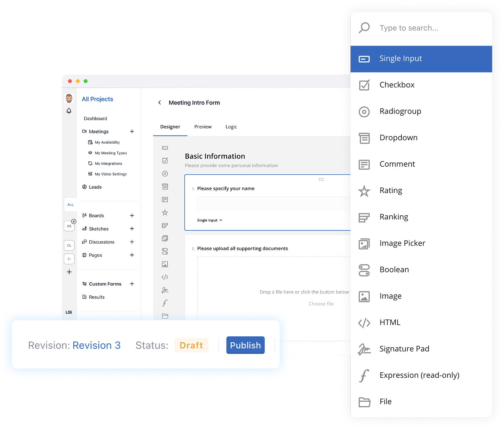This screenshot has height=429, width=504.
Task: Click the Type to search field
Action: pos(421,28)
